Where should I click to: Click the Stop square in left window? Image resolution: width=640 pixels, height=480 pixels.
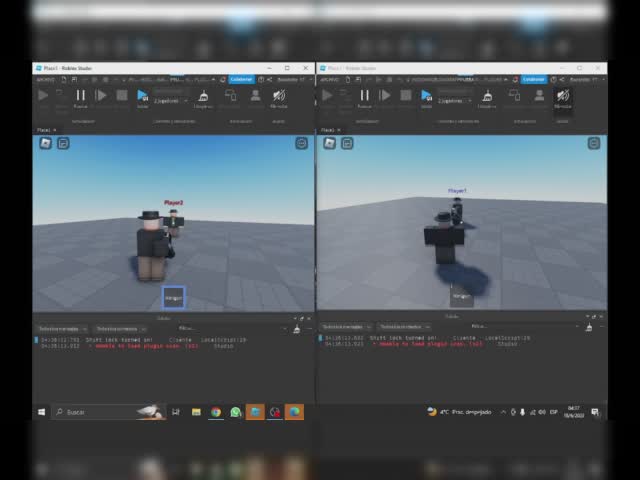tap(122, 96)
